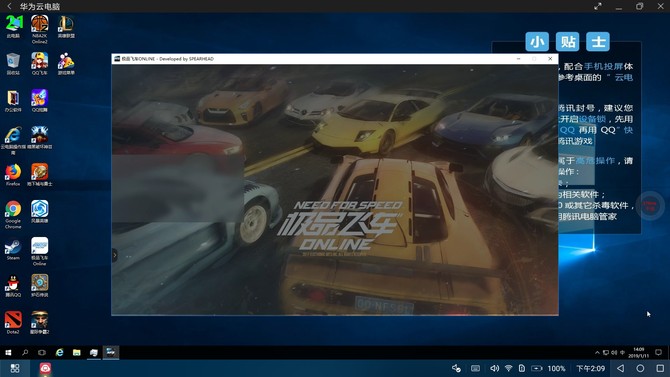Launch the 地下城与勇士 desktop shortcut
The height and width of the screenshot is (377, 670).
coord(39,175)
